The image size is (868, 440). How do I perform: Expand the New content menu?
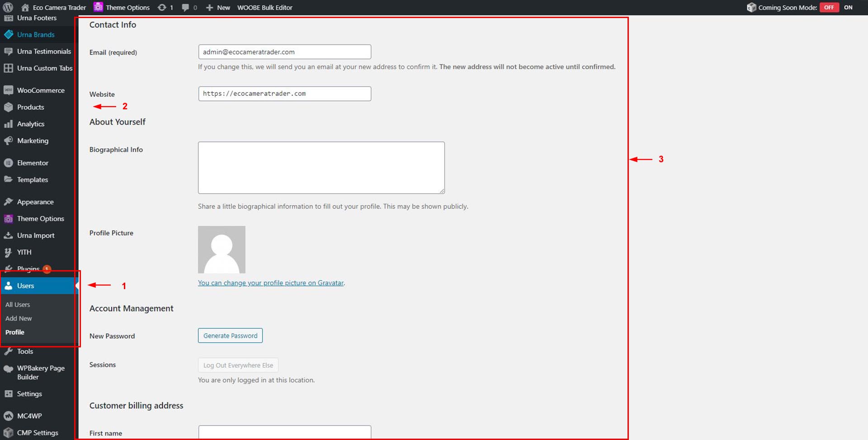(x=218, y=8)
